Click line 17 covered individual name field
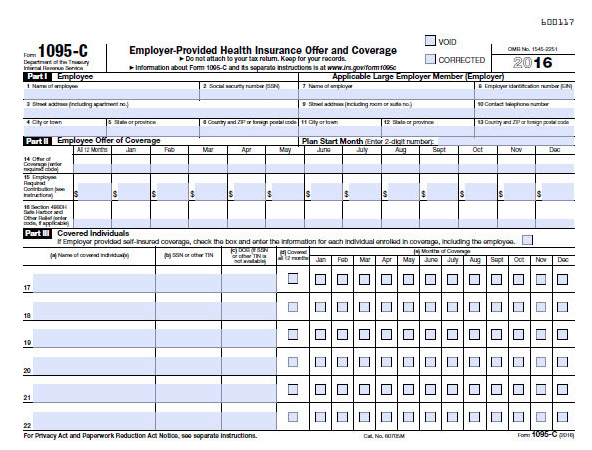 pos(94,283)
